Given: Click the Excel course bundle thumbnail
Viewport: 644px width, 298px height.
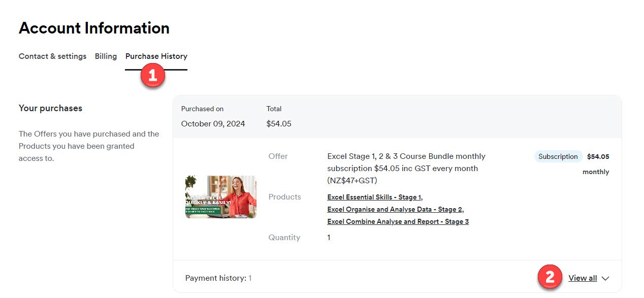Looking at the screenshot, I should [x=220, y=197].
